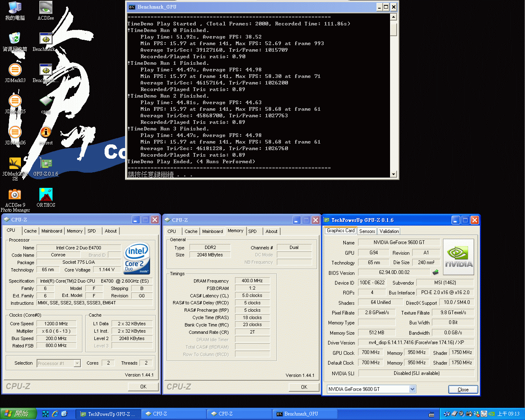Click the CAS# Latency value 5.0 clocks
The image size is (525, 420).
252,295
